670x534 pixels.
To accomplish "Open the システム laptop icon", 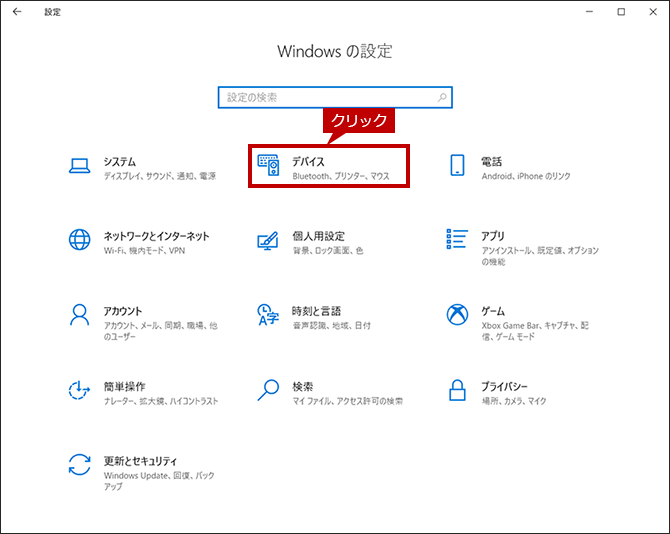I will pyautogui.click(x=79, y=166).
